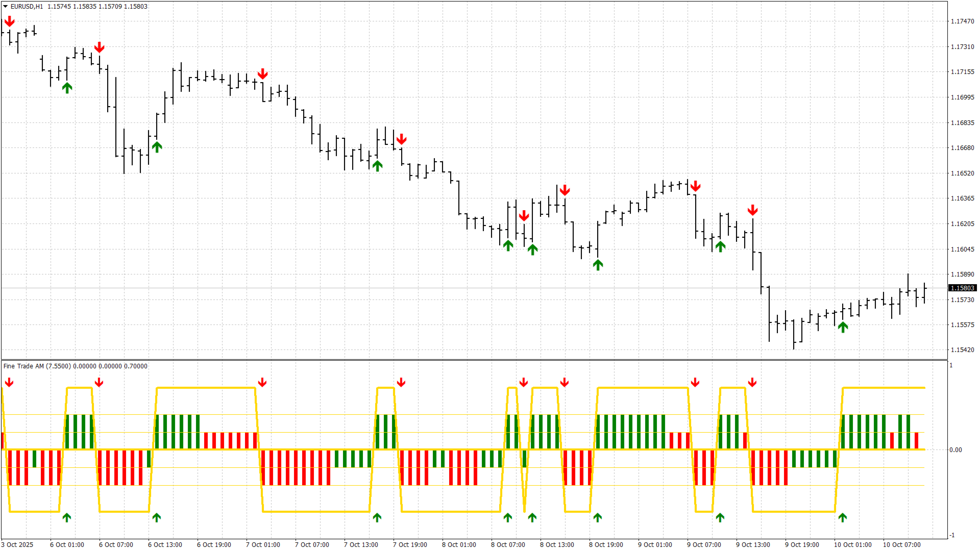The height and width of the screenshot is (551, 980).
Task: Select the red sell arrow above the 7 Oct 01:00 price bar
Action: (x=262, y=74)
